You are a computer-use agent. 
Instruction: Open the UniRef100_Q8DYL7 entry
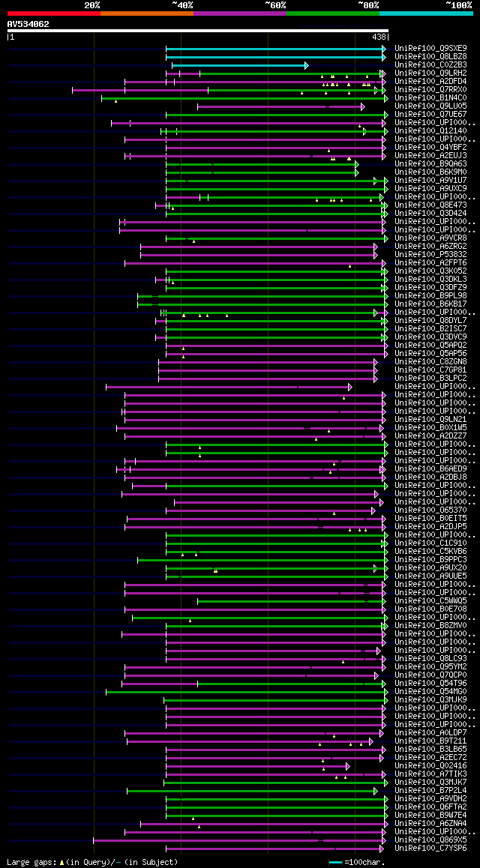click(430, 321)
